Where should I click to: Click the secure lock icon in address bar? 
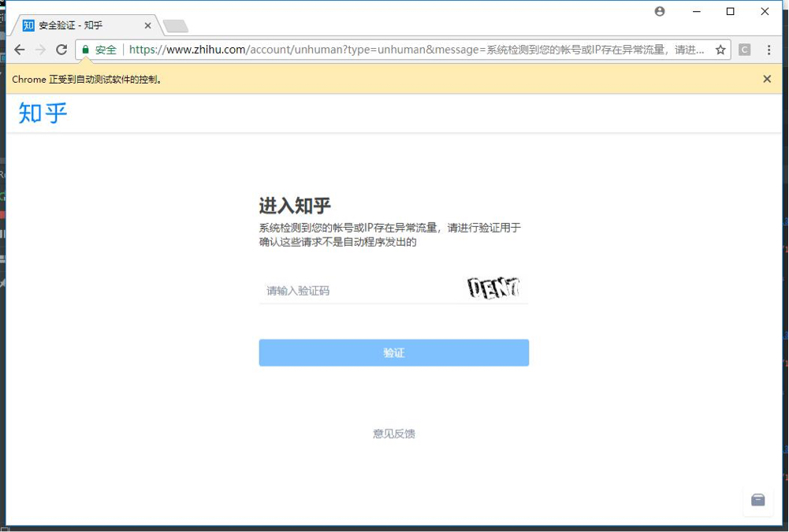tap(85, 49)
